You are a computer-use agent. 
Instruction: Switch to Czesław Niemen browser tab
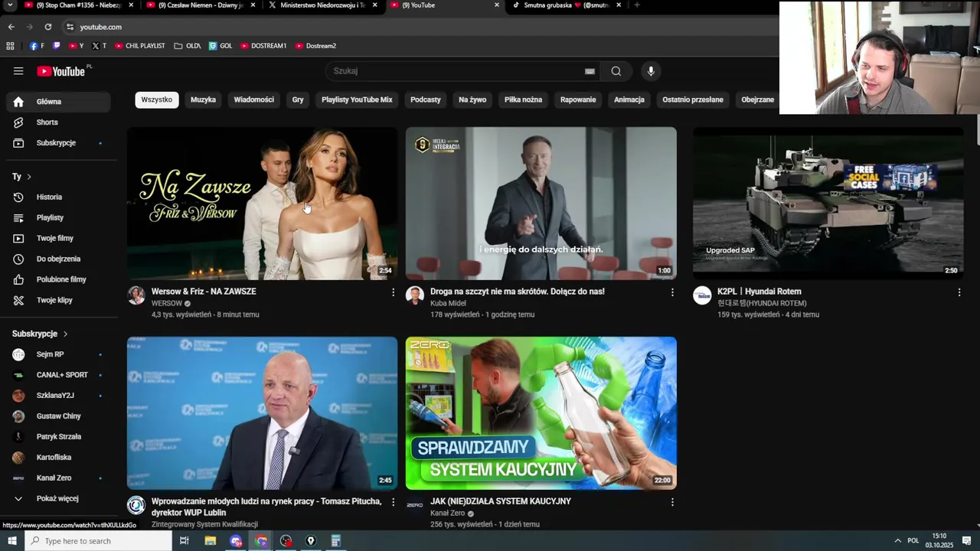click(199, 5)
